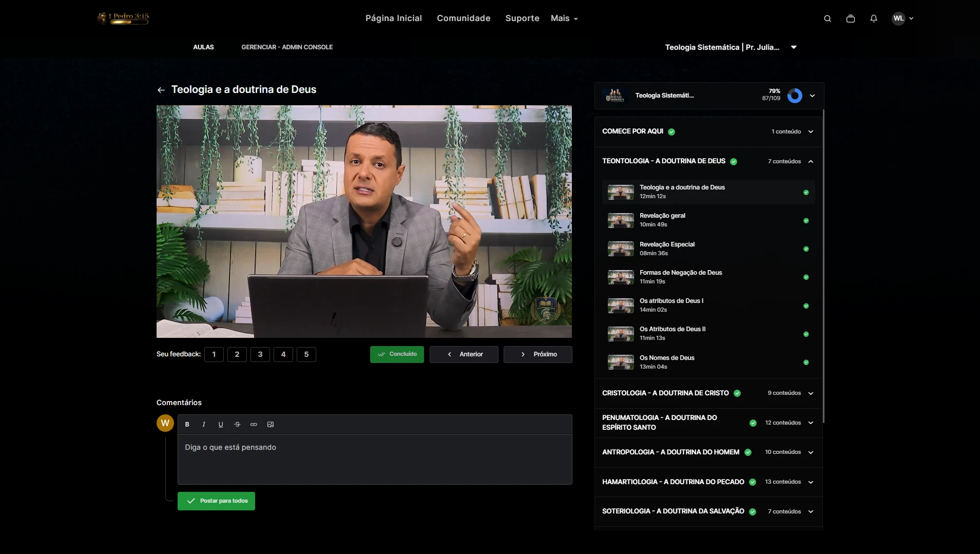Insert a link in comment editor
Viewport: 980px width, 554px height.
coord(254,425)
